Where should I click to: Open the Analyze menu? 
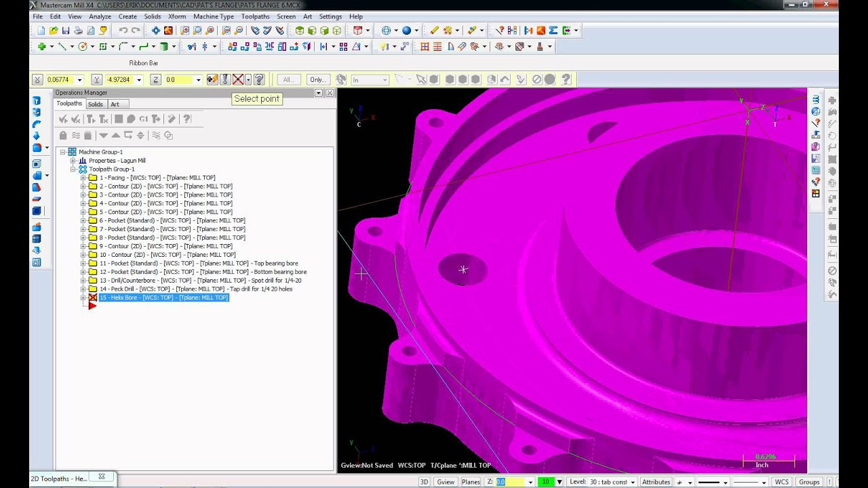pyautogui.click(x=100, y=16)
